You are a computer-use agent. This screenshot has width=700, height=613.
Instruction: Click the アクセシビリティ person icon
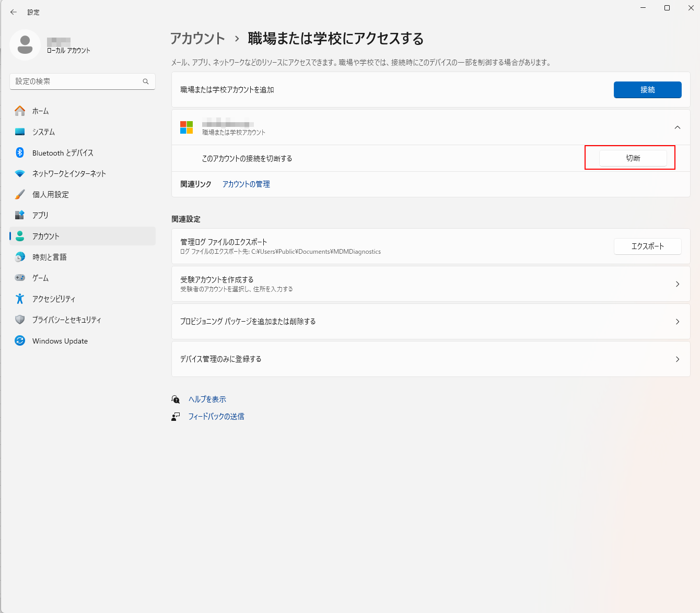click(20, 299)
